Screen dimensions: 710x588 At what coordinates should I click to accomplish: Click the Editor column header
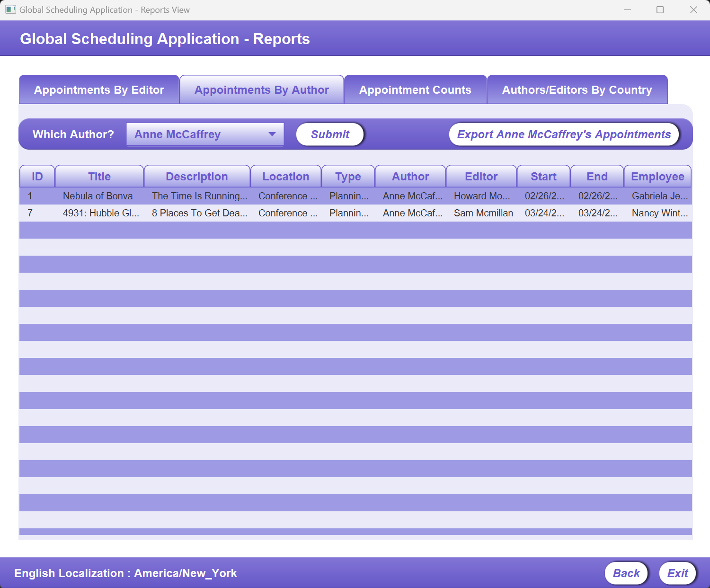click(x=481, y=176)
